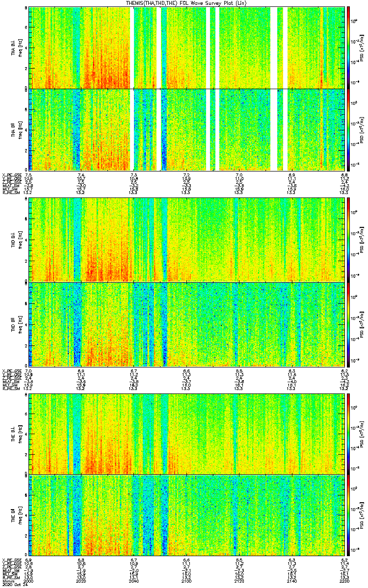Click the THE BL freq [Hz] axis label

16,433
